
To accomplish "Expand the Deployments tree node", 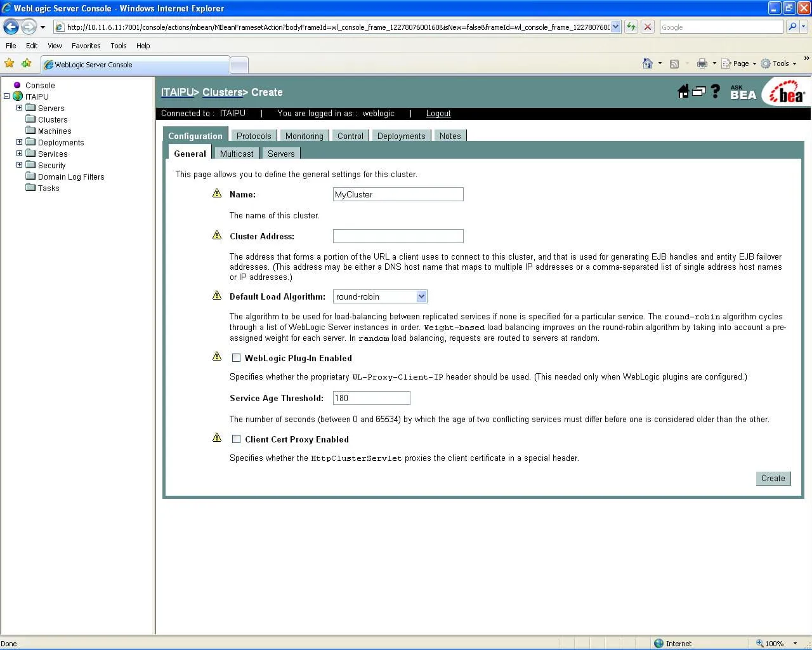I will (x=19, y=142).
